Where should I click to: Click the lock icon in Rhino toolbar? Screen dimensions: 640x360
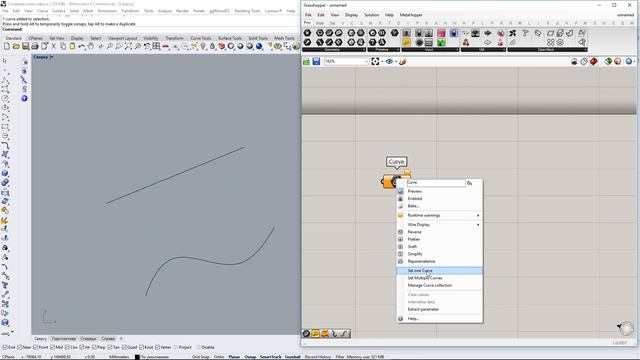pos(212,47)
